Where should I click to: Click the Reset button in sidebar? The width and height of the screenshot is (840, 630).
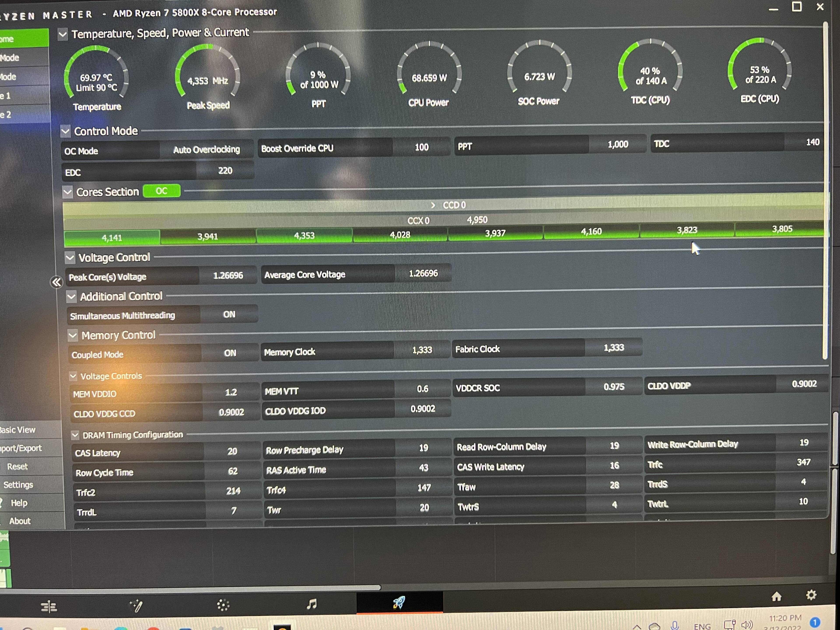(17, 466)
